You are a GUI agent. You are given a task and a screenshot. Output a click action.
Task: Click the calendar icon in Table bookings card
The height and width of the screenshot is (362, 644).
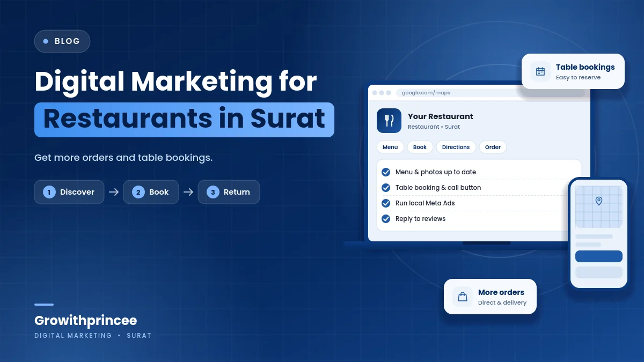point(540,71)
